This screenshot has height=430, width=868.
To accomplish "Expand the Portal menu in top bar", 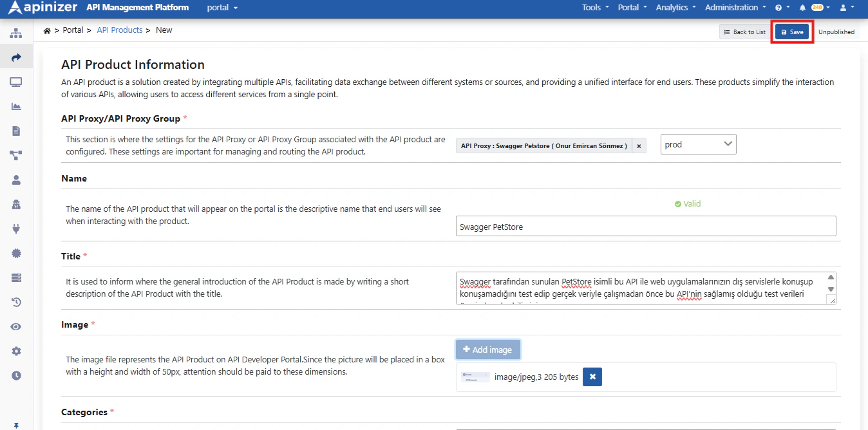I will click(x=632, y=8).
